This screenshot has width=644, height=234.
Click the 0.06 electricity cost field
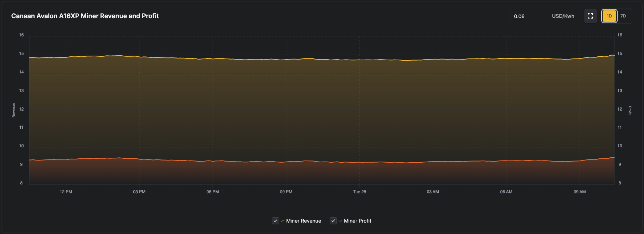tap(527, 16)
